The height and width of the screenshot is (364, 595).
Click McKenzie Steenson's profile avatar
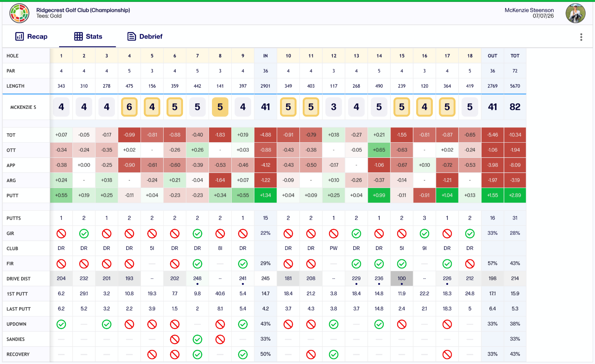(575, 13)
